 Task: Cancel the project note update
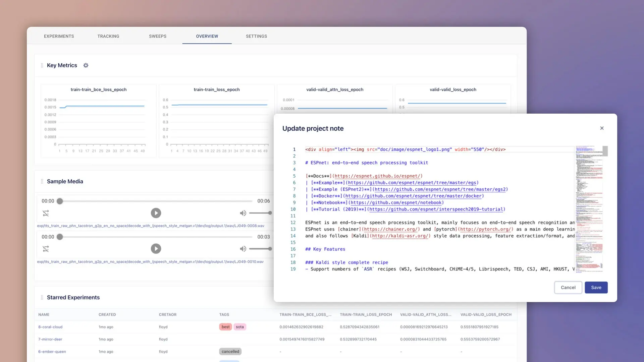(568, 288)
